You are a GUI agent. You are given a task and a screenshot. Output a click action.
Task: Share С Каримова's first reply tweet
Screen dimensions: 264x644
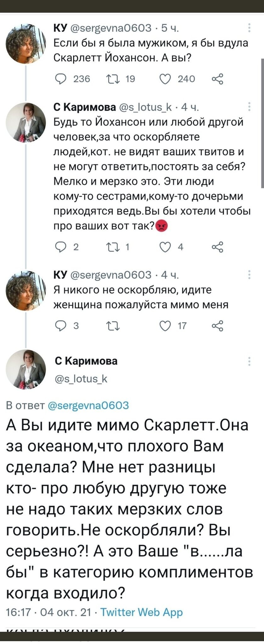pyautogui.click(x=218, y=247)
